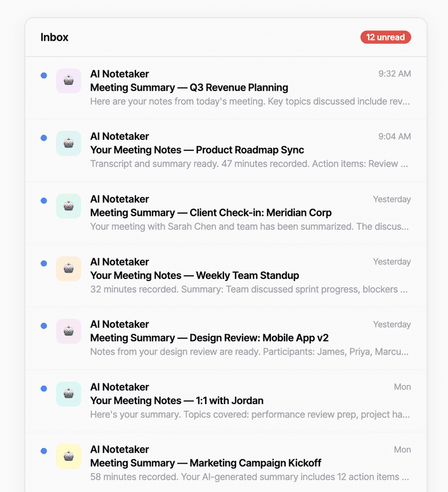The height and width of the screenshot is (492, 448).
Task: Click the robot avatar beside Product Roadmap Sync
Action: [x=69, y=143]
